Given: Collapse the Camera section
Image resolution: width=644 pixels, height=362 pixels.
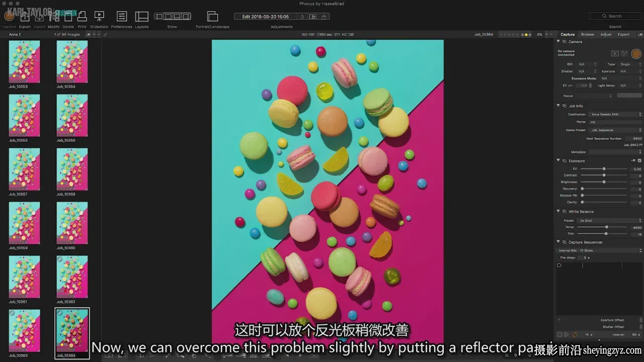Looking at the screenshot, I should [x=558, y=42].
